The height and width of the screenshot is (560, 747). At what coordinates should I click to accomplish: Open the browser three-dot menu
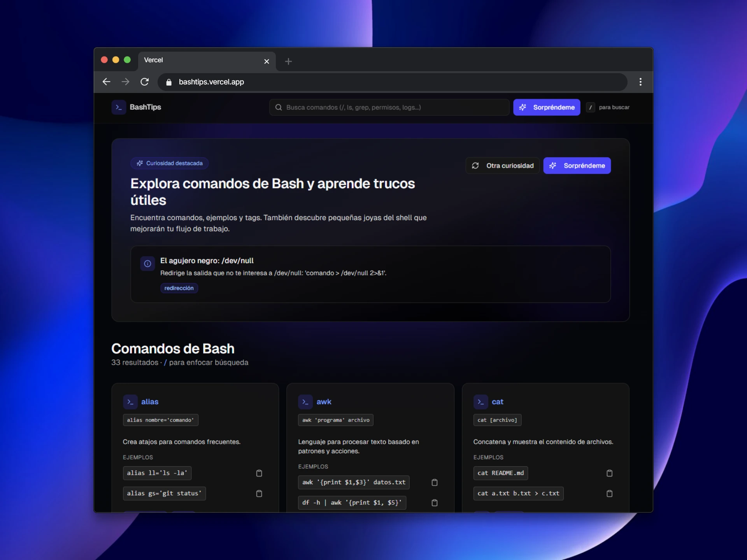coord(640,82)
